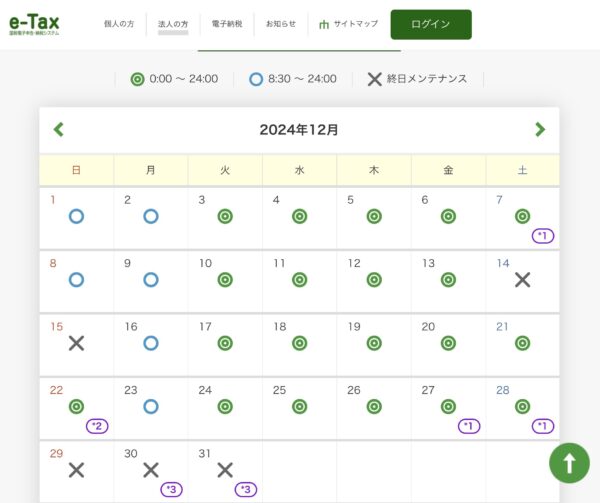The image size is (600, 503).
Task: Click the date number 13
Action: pyautogui.click(x=428, y=263)
